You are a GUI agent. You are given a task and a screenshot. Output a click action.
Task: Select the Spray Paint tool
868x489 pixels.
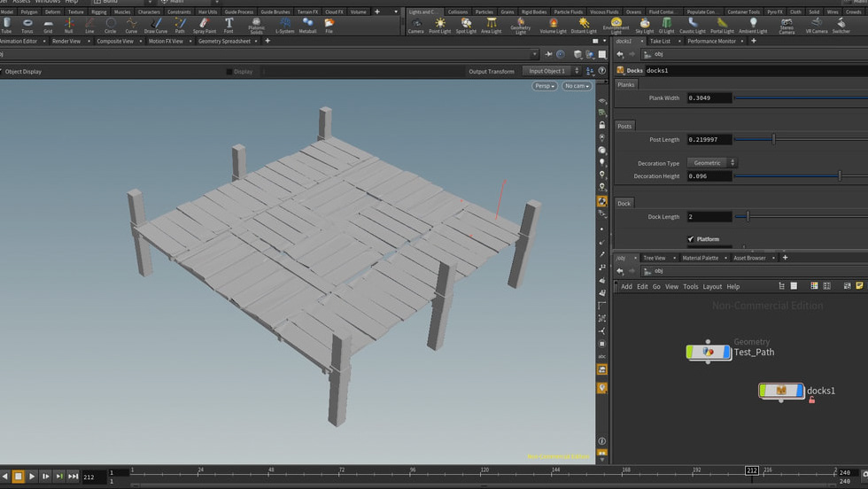click(204, 25)
